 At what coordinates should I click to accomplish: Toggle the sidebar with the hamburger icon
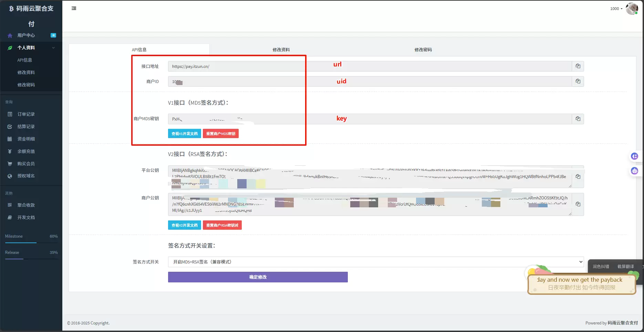[74, 8]
